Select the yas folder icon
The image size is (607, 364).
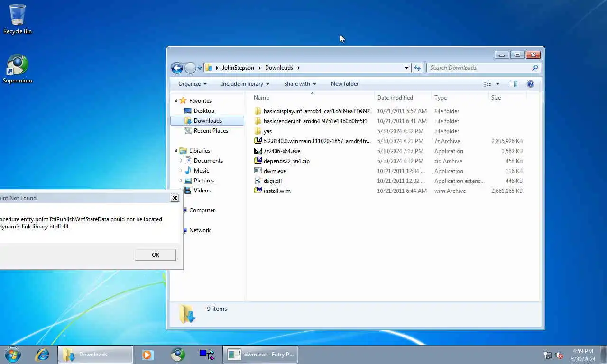(258, 131)
